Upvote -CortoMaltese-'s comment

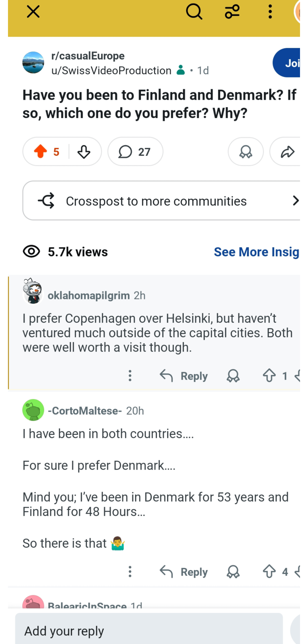pos(269,572)
